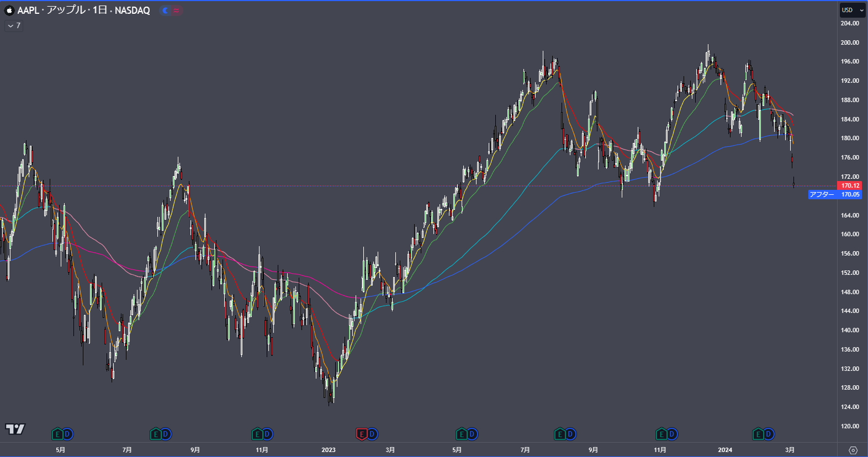The image size is (868, 457).
Task: Click D marker between 2023's 7月 and 9月
Action: 570,434
